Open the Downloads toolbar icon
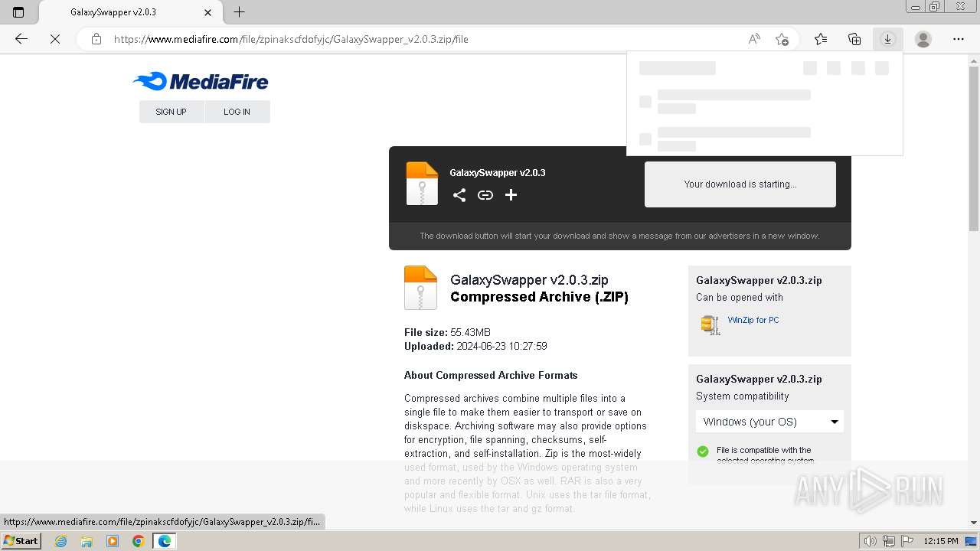The height and width of the screenshot is (551, 980). coord(887,39)
